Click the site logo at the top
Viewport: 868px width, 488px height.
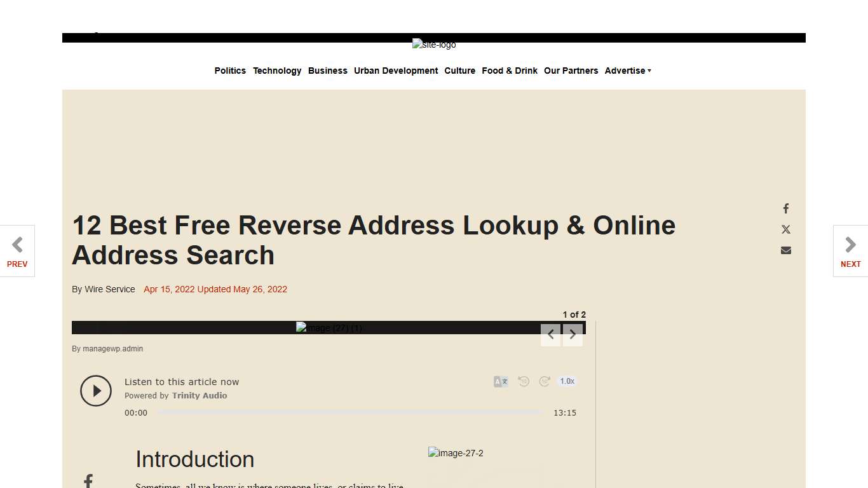434,44
